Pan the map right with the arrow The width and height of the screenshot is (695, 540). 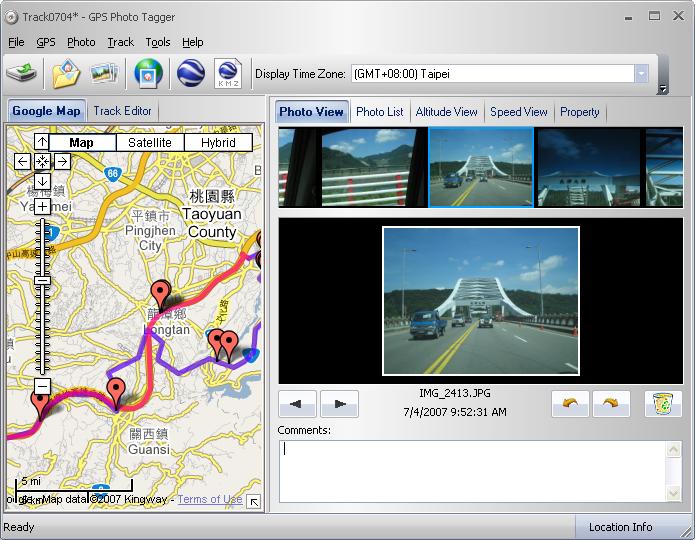[62, 161]
